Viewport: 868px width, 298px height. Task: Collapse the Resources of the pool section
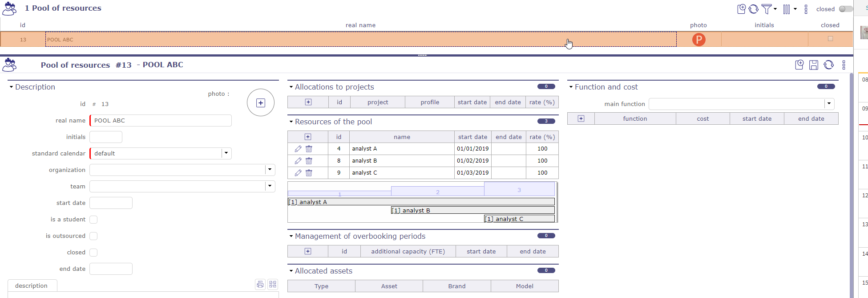291,122
